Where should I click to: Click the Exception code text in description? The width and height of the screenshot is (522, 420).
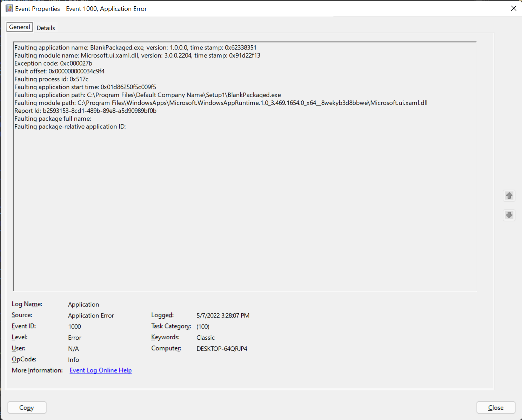(x=53, y=63)
